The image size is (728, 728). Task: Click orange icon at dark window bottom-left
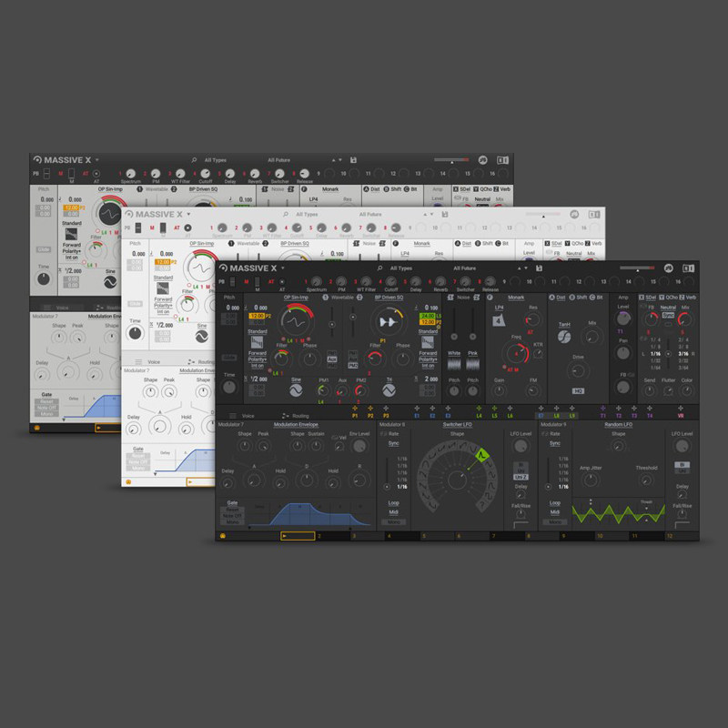click(x=222, y=536)
